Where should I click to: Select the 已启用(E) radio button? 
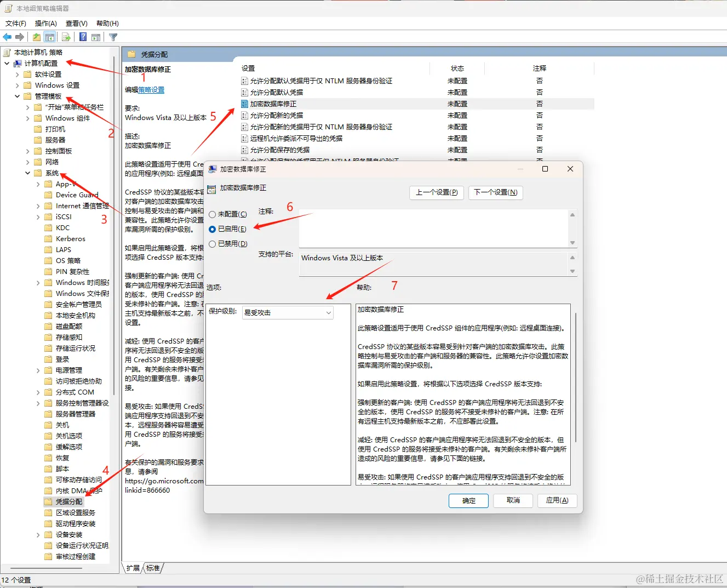coord(213,229)
